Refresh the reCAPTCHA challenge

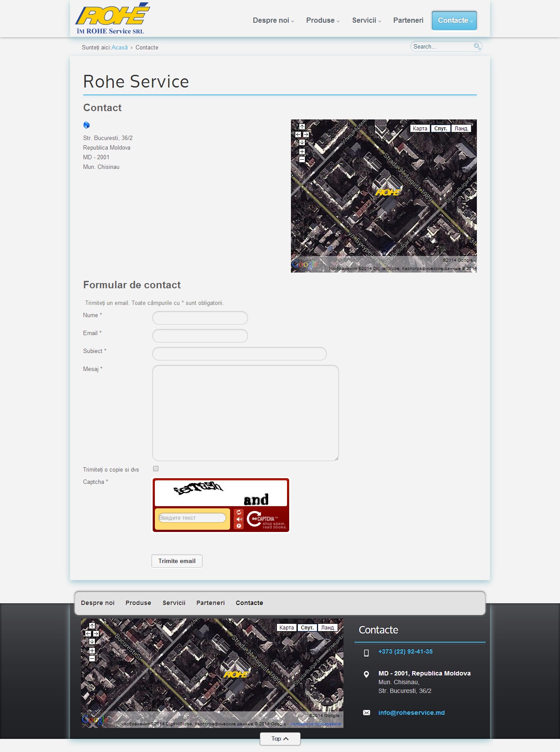click(239, 512)
